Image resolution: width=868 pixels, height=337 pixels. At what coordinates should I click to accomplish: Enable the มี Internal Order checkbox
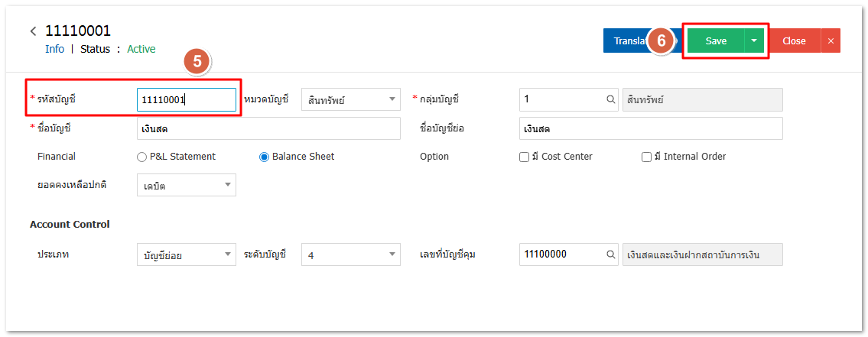pyautogui.click(x=646, y=157)
